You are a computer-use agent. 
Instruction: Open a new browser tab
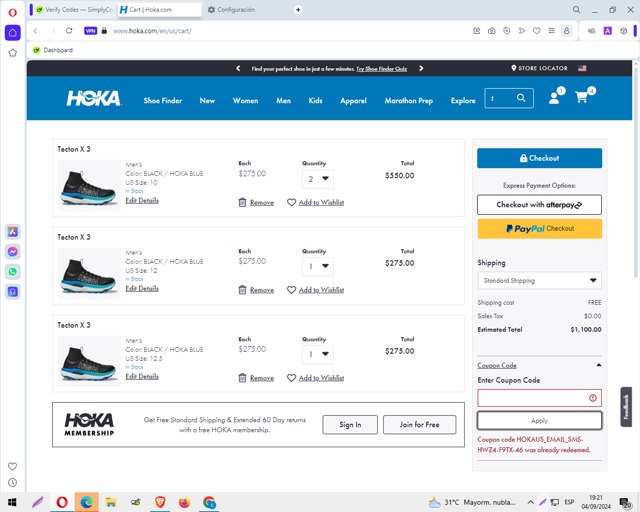298,9
